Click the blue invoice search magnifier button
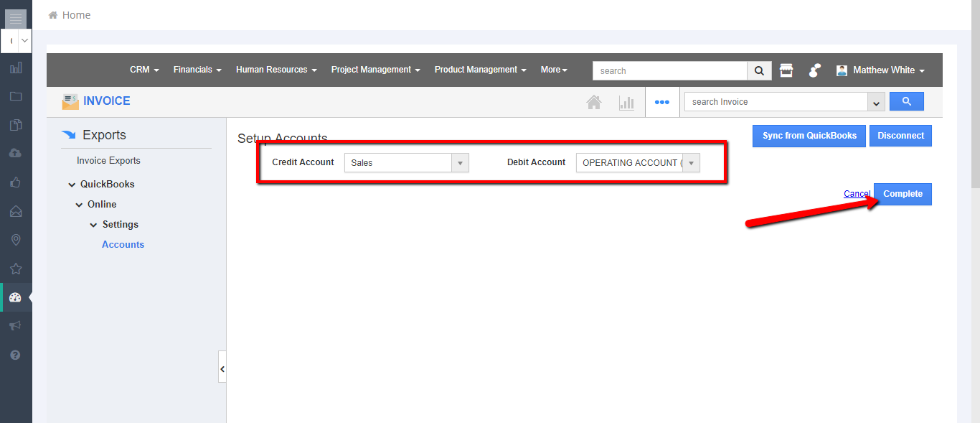The image size is (980, 423). pos(906,101)
